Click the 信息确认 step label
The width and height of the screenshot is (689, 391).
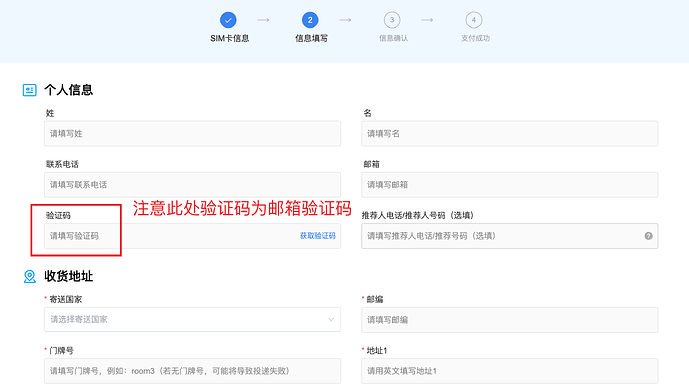click(x=393, y=38)
